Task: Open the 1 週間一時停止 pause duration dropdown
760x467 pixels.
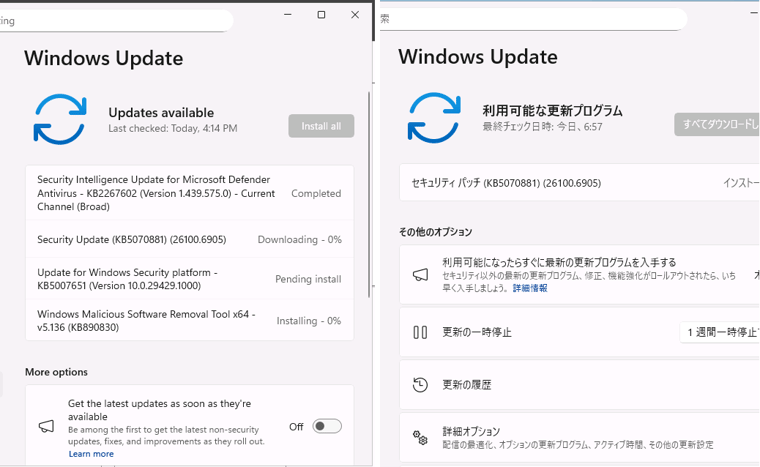Action: click(x=720, y=332)
